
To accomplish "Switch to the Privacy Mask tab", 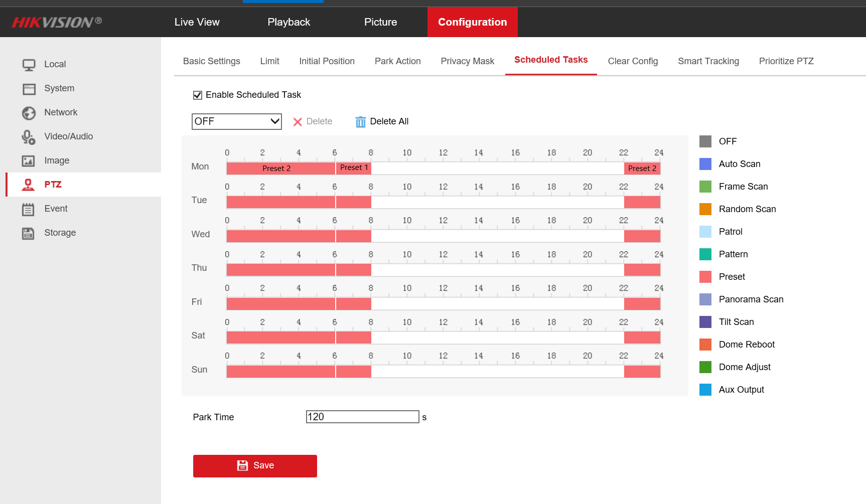I will pyautogui.click(x=467, y=61).
